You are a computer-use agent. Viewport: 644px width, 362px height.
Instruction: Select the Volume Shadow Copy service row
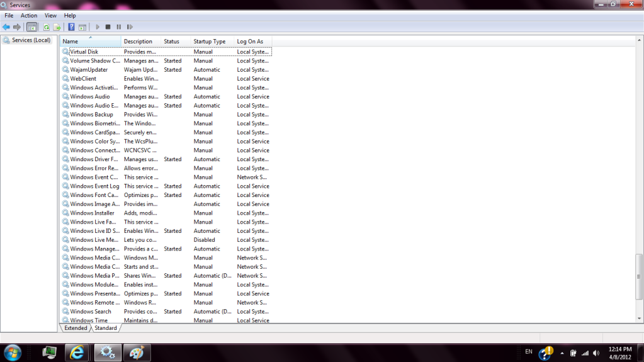click(166, 61)
